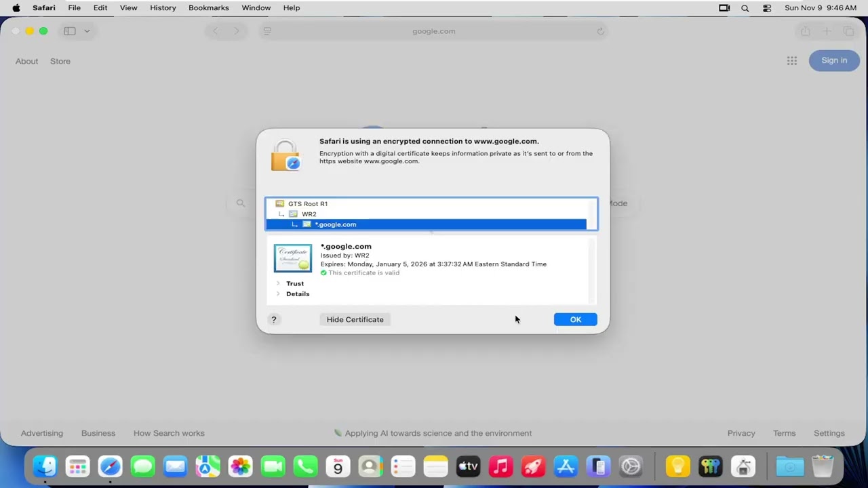Open the Advertising footer link
The width and height of the screenshot is (868, 488).
coord(41,433)
